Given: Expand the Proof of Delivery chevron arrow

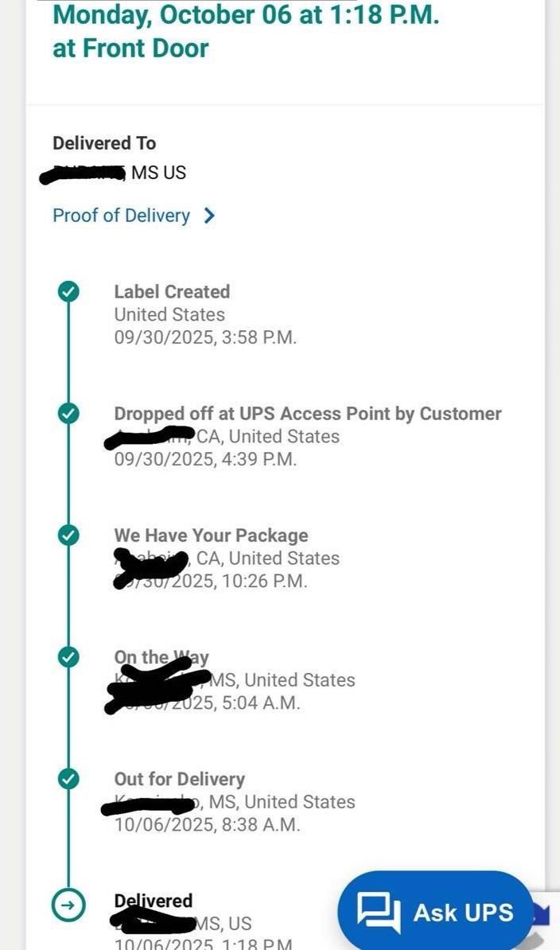Looking at the screenshot, I should coord(209,216).
